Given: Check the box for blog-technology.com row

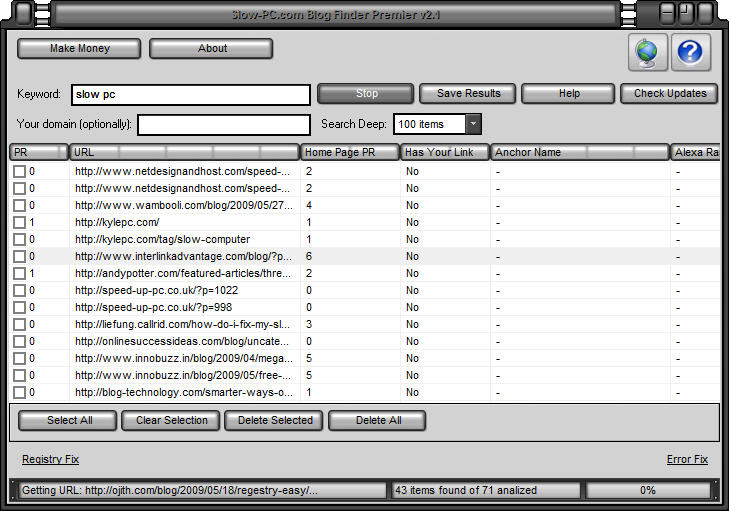Looking at the screenshot, I should 19,392.
